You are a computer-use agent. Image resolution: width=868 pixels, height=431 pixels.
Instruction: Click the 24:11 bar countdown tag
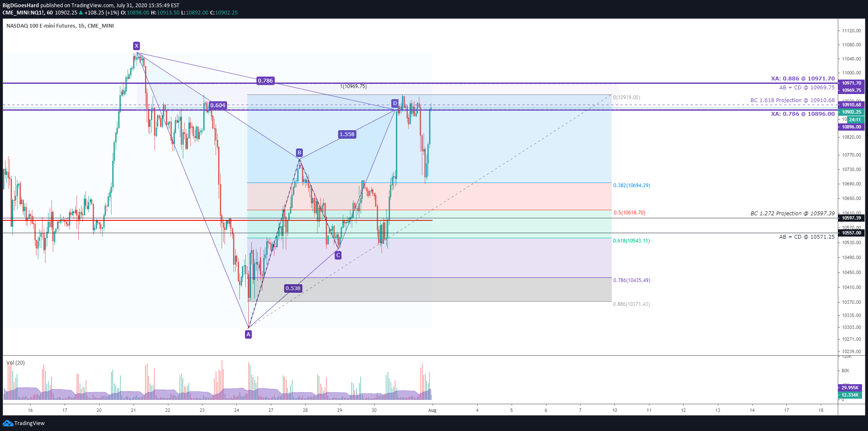(x=855, y=120)
